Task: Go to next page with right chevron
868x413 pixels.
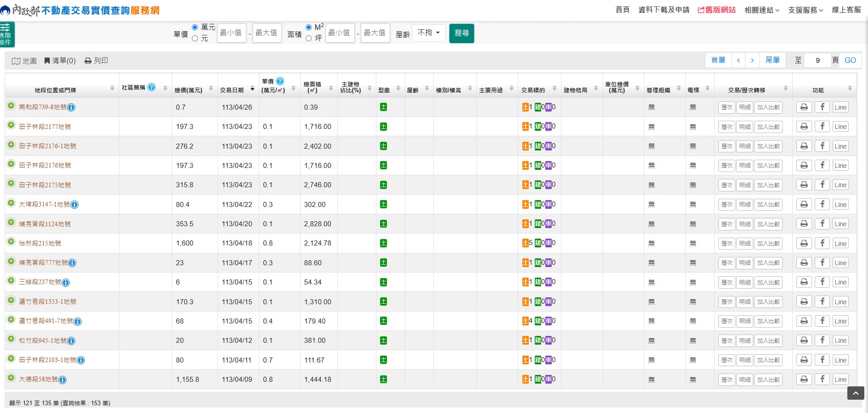Action: point(752,60)
